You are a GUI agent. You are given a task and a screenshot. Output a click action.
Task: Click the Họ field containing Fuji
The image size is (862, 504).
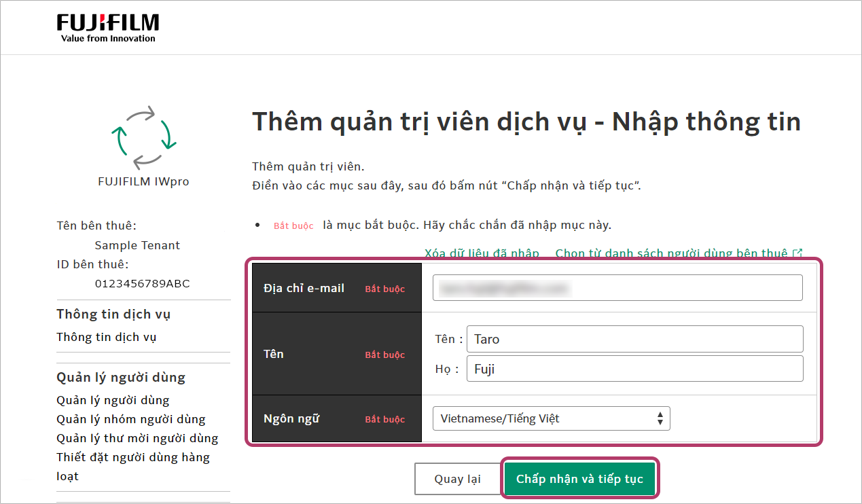click(x=635, y=369)
